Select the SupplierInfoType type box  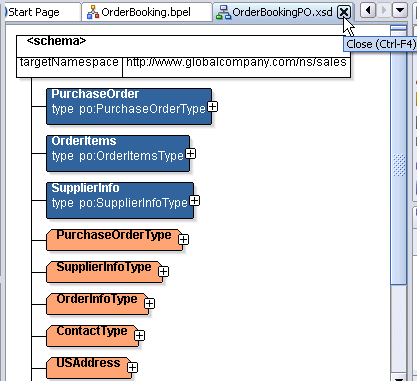pos(104,272)
